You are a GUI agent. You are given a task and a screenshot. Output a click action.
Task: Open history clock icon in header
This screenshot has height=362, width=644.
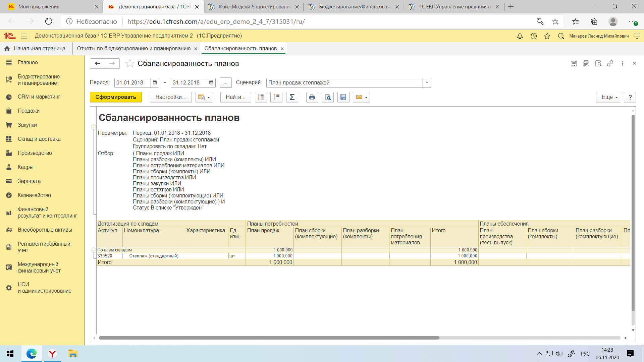coord(534,36)
